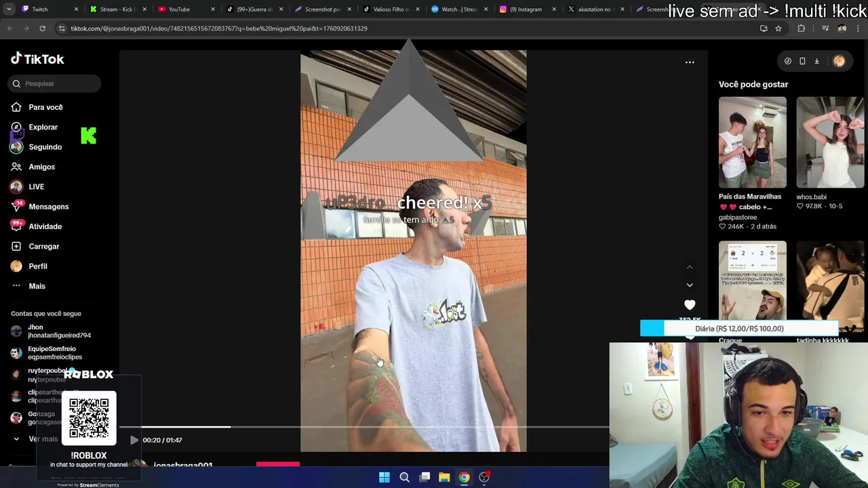Open Windows Start menu
Image resolution: width=868 pixels, height=488 pixels.
tap(384, 477)
